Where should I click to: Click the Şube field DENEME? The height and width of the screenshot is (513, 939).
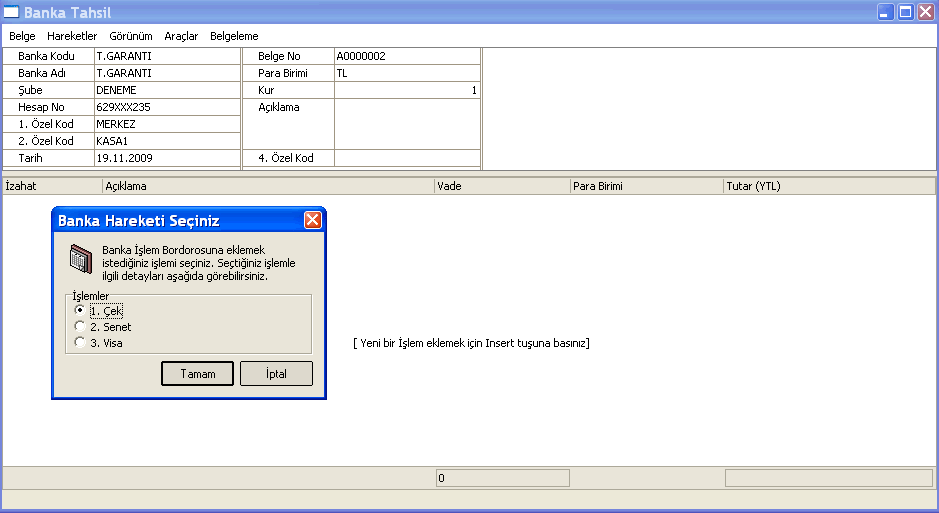point(167,90)
